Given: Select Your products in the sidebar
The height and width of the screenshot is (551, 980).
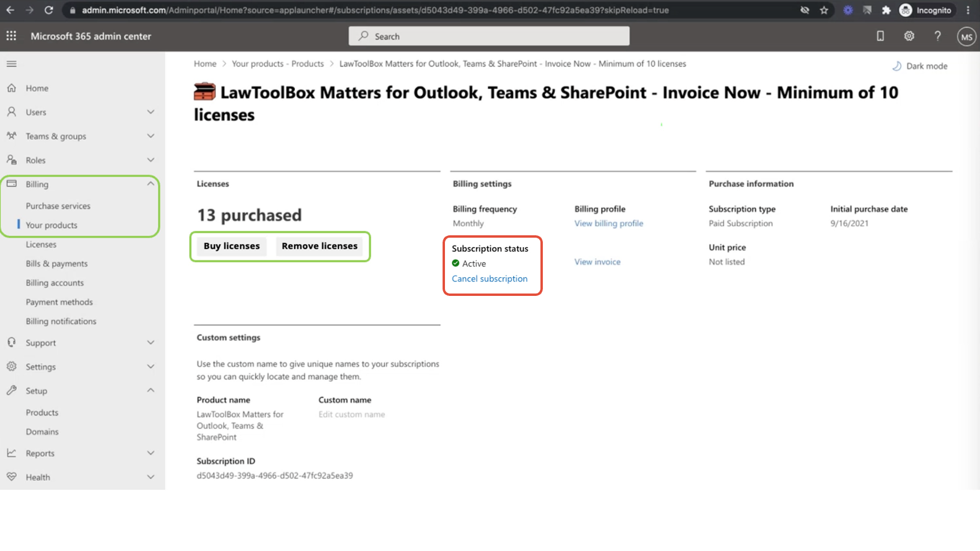Looking at the screenshot, I should (x=52, y=225).
